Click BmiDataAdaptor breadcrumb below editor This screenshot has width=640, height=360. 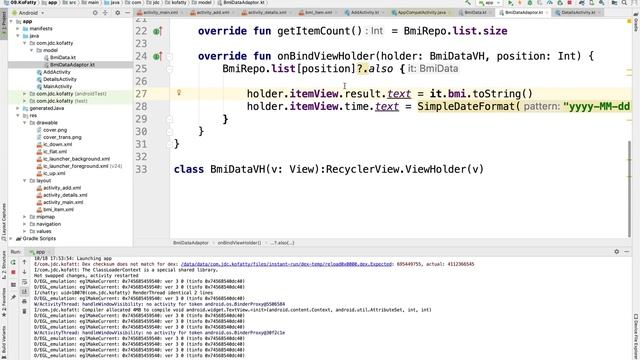(191, 243)
